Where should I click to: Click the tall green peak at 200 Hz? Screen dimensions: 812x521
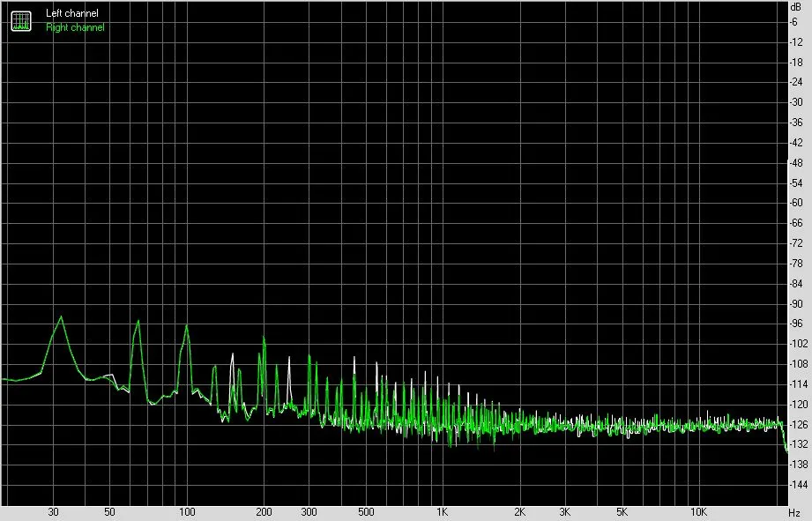point(264,338)
